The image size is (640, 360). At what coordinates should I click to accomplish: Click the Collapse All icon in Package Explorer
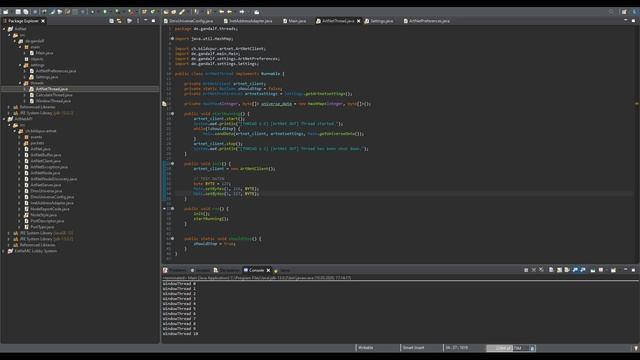[x=111, y=21]
